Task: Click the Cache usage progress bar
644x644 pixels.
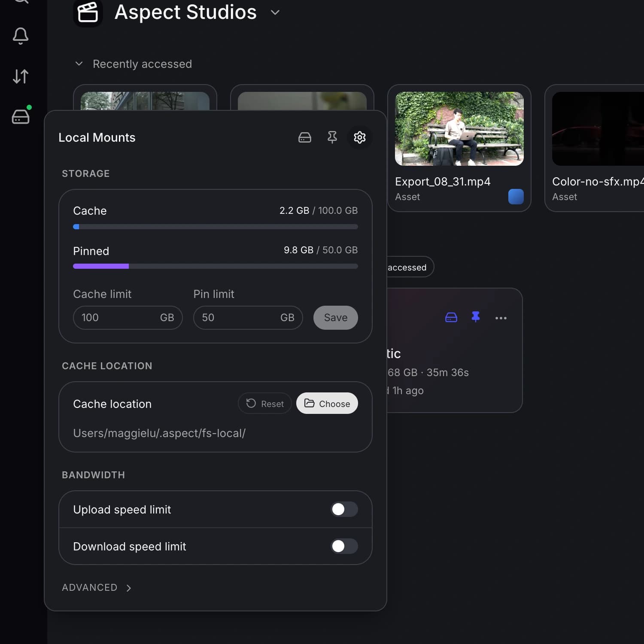Action: coord(216,227)
